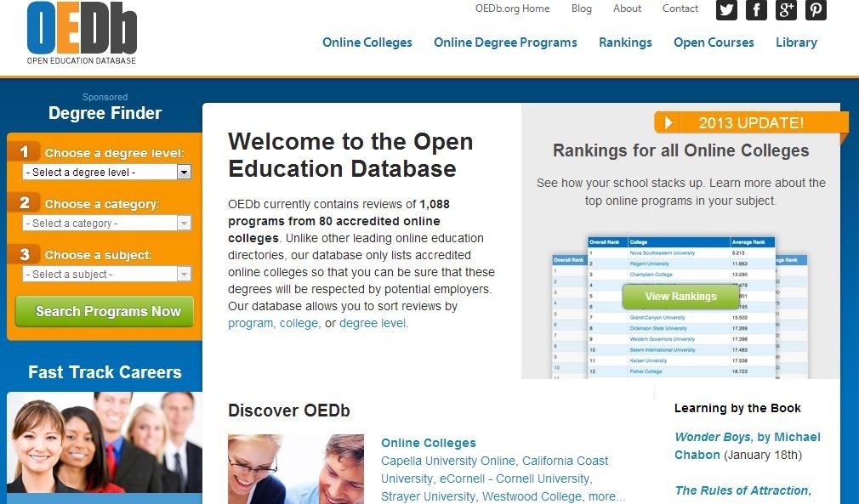
Task: Open the Facebook social icon
Action: pyautogui.click(x=756, y=9)
